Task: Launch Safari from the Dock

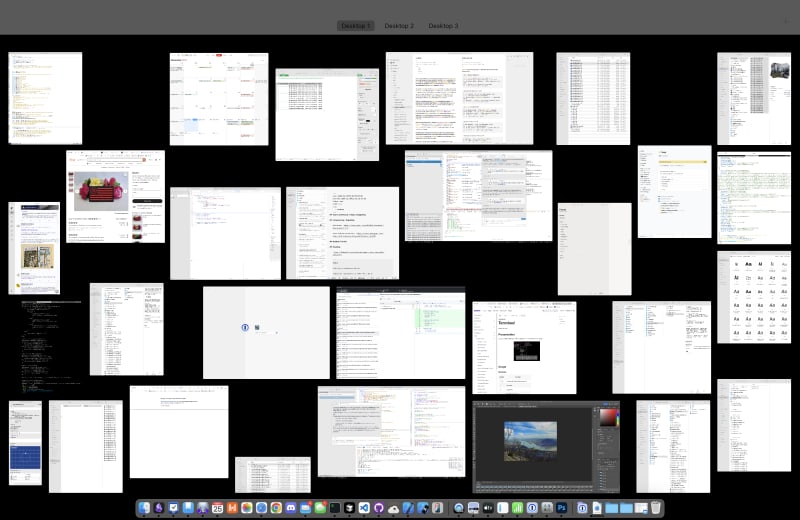Action: (x=261, y=508)
